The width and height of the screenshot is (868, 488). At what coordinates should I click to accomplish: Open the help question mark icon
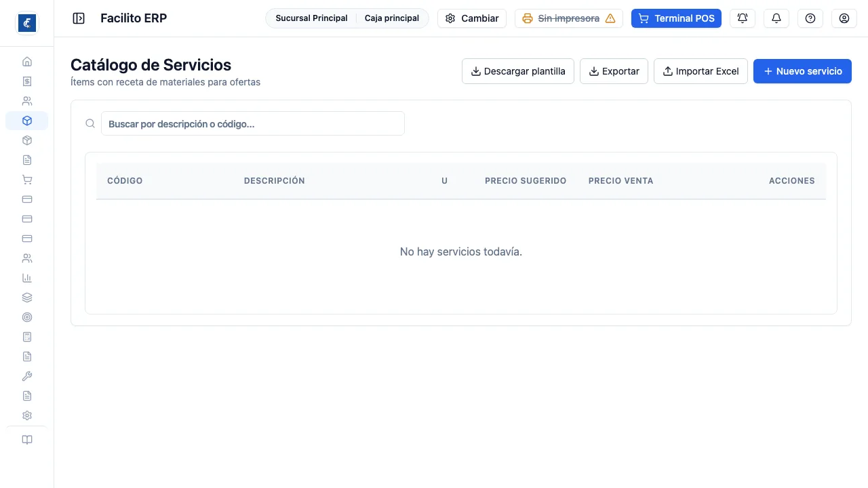810,18
